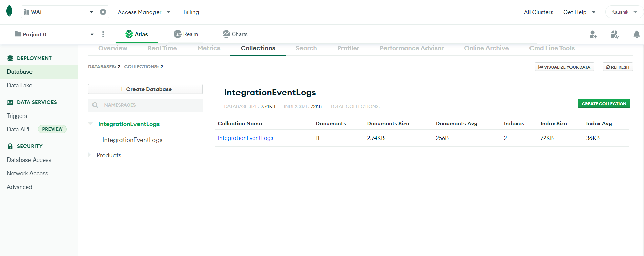Click the MongoDB leaf logo

[x=9, y=11]
